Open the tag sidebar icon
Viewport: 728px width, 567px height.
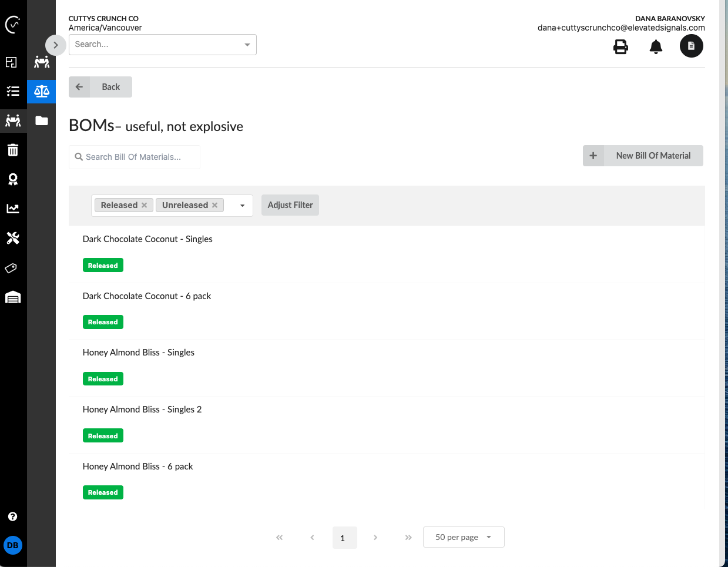click(13, 268)
